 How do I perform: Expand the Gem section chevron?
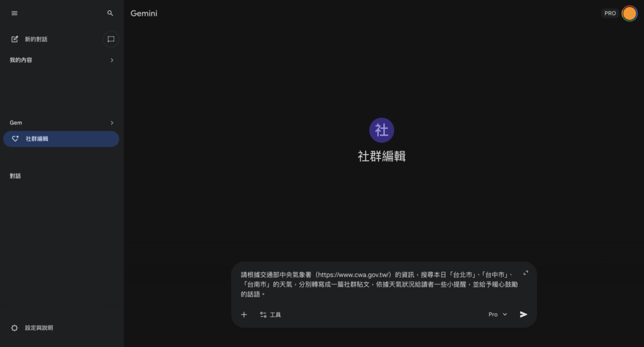(x=112, y=123)
